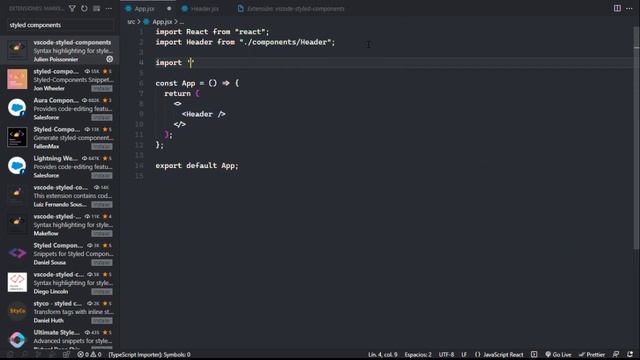Viewport: 640px width, 360px height.
Task: Focus the 'styled components' search box
Action: tap(60, 25)
